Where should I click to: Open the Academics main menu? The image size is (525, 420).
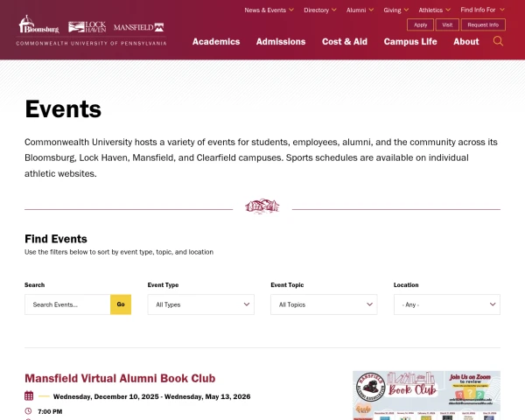pyautogui.click(x=216, y=41)
